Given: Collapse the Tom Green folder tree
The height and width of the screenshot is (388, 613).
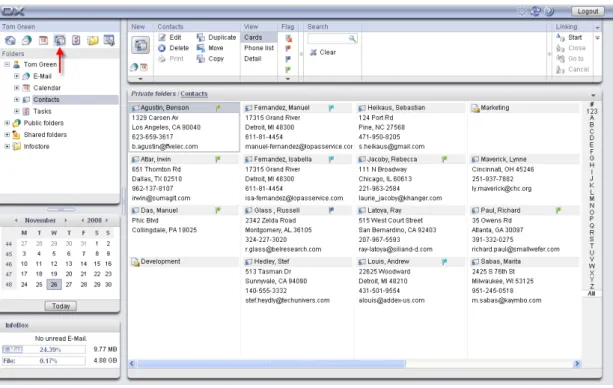Looking at the screenshot, I should click(7, 65).
